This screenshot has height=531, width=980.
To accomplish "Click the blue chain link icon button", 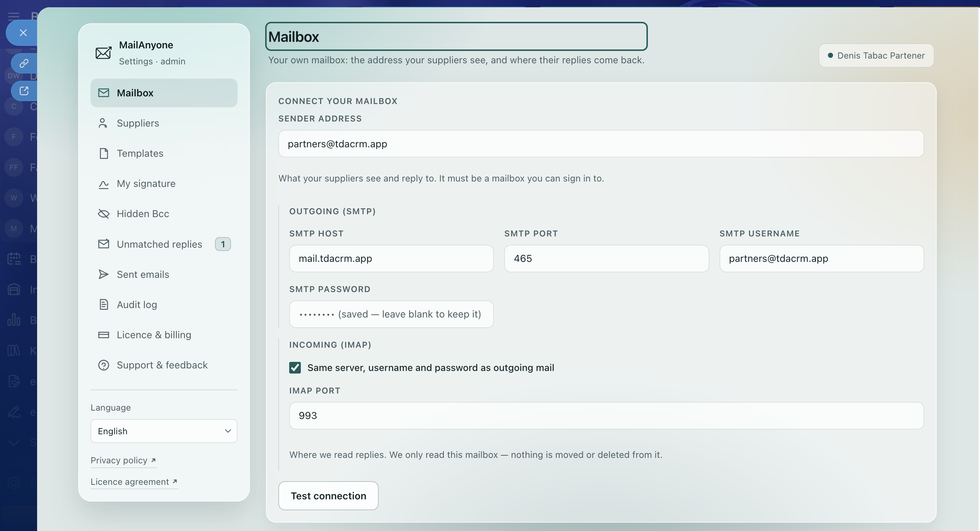I will [x=24, y=63].
